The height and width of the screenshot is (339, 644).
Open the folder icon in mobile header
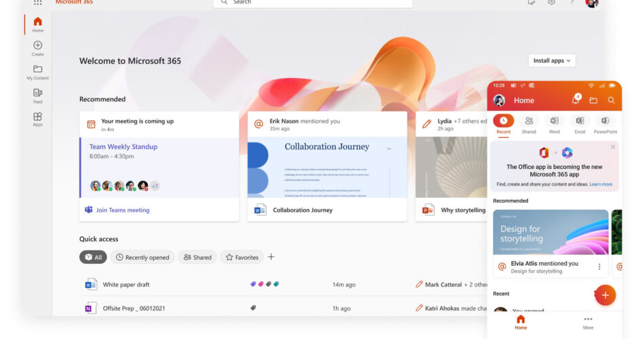click(x=593, y=100)
